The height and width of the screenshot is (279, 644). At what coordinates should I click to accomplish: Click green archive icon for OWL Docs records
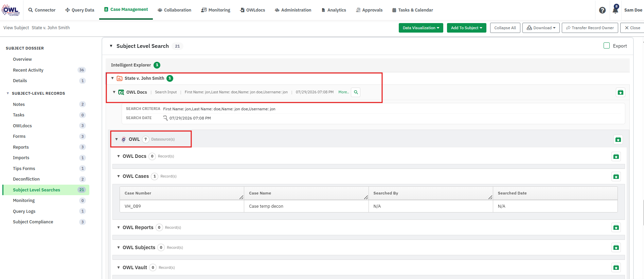pos(616,156)
